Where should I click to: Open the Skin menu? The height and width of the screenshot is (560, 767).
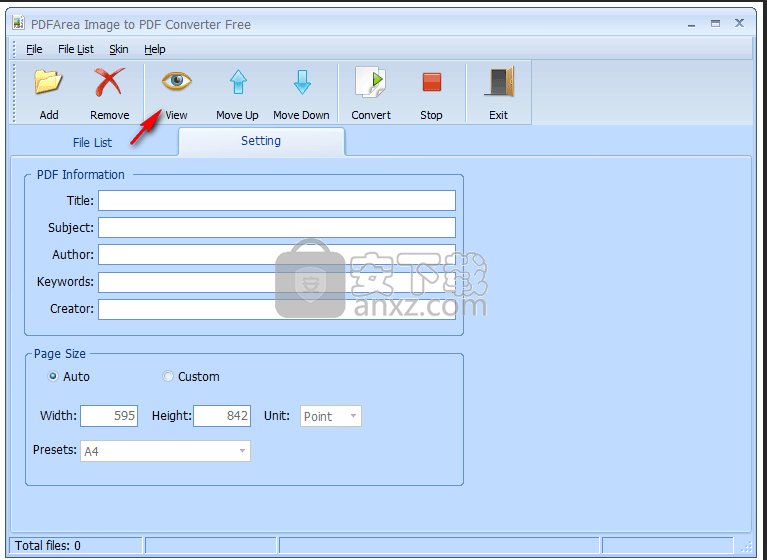pos(119,49)
